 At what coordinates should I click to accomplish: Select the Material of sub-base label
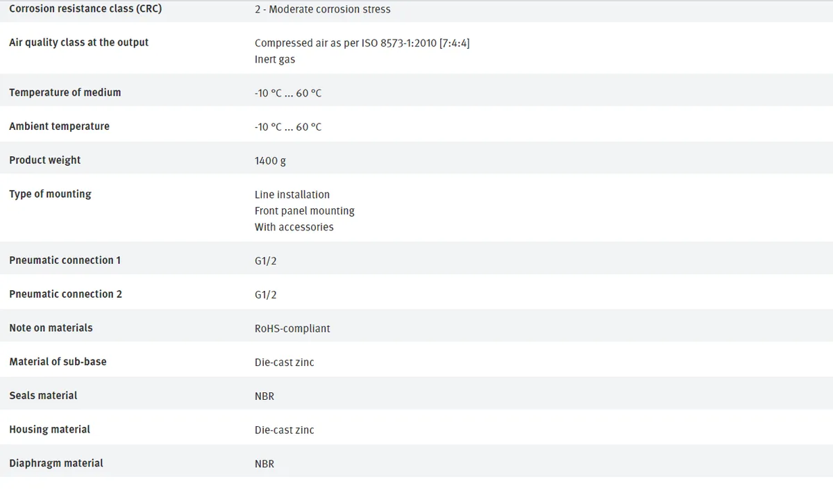58,362
